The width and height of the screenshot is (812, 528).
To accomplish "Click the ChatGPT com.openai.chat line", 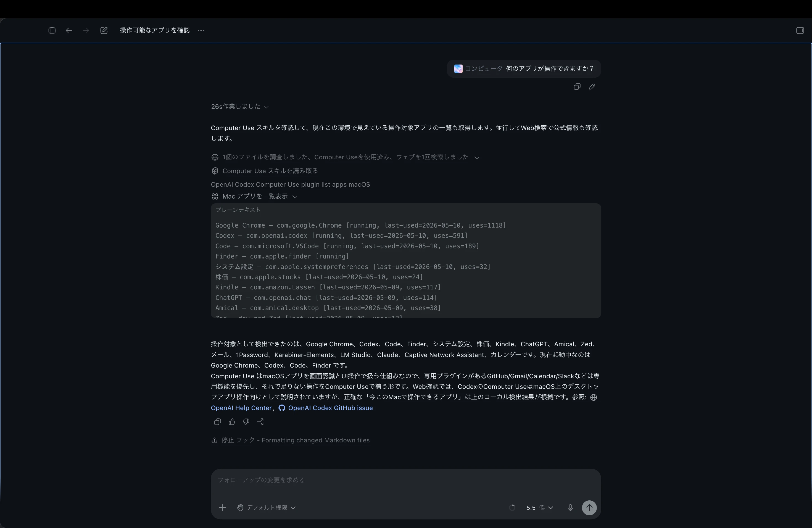I will pos(326,298).
